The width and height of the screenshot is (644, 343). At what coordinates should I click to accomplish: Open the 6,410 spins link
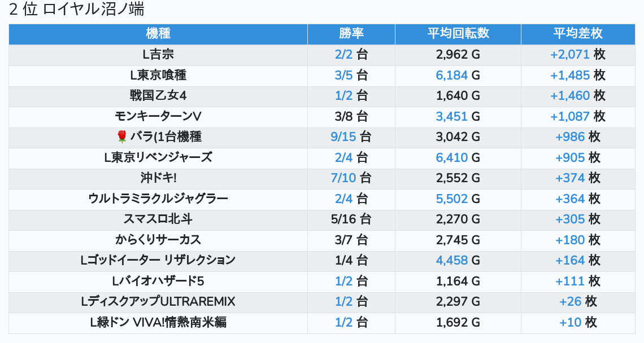[452, 157]
